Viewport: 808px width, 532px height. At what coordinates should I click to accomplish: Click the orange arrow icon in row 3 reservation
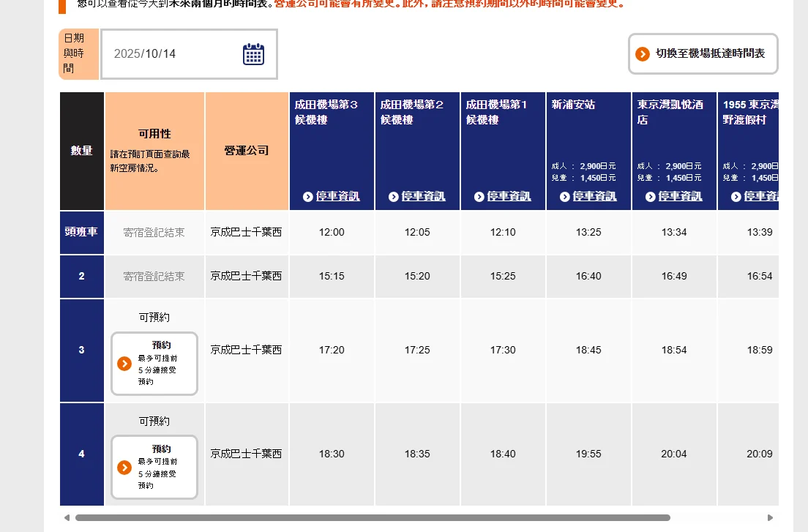click(x=124, y=364)
